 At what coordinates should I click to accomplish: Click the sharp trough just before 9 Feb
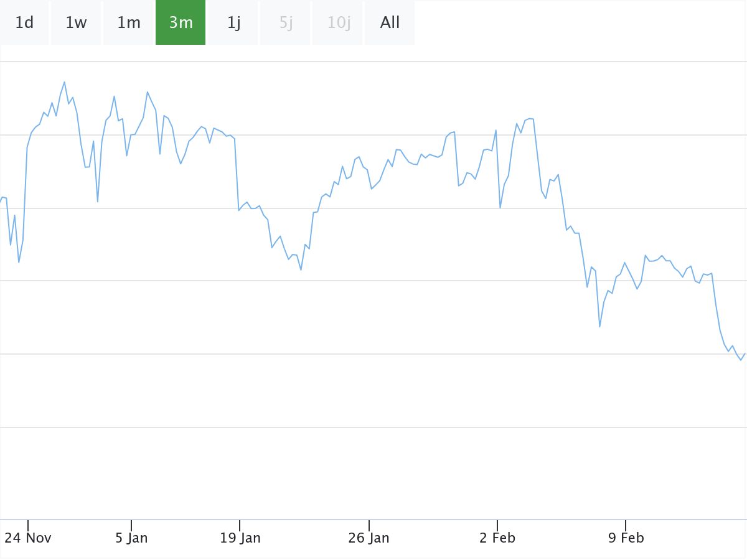click(x=599, y=326)
